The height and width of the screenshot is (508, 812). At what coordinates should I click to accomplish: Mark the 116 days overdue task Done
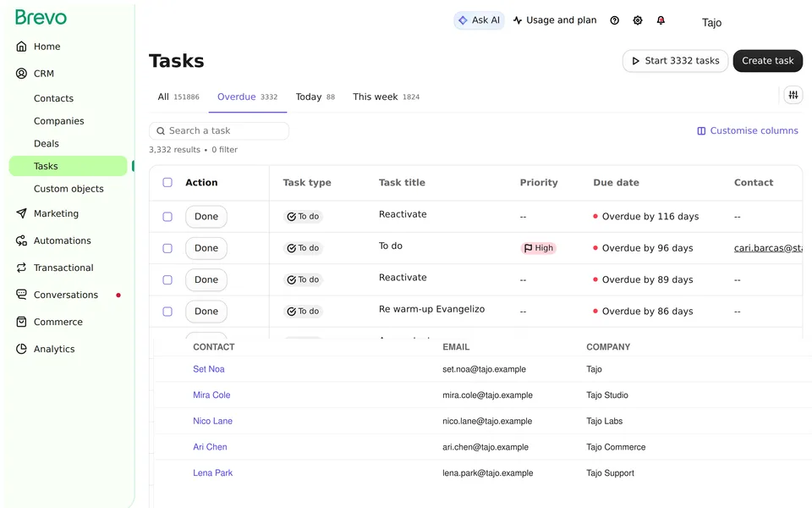(x=206, y=216)
